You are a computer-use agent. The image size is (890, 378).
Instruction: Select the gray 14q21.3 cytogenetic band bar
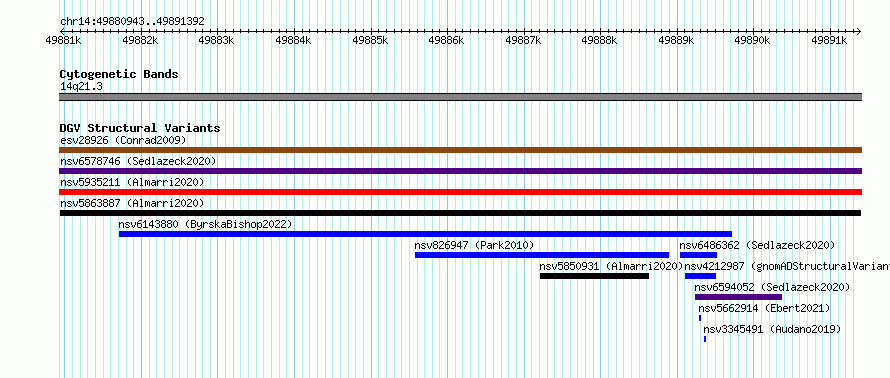(x=460, y=97)
